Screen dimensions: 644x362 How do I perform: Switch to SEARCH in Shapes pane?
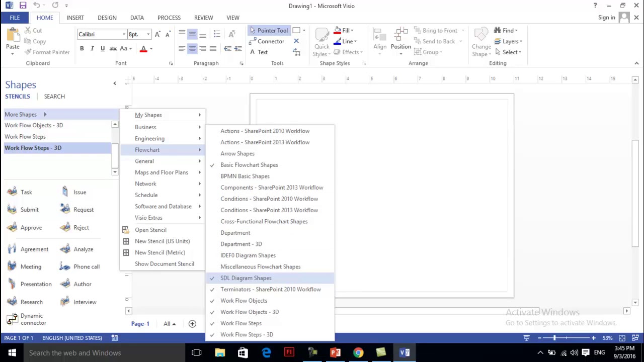tap(54, 97)
